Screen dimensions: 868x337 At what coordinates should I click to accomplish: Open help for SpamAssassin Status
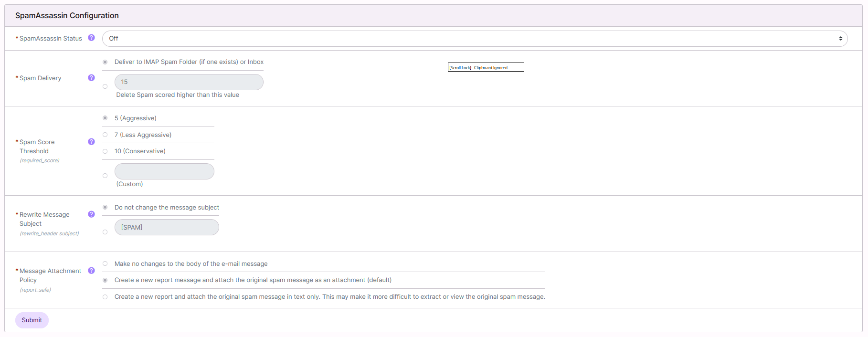point(91,38)
